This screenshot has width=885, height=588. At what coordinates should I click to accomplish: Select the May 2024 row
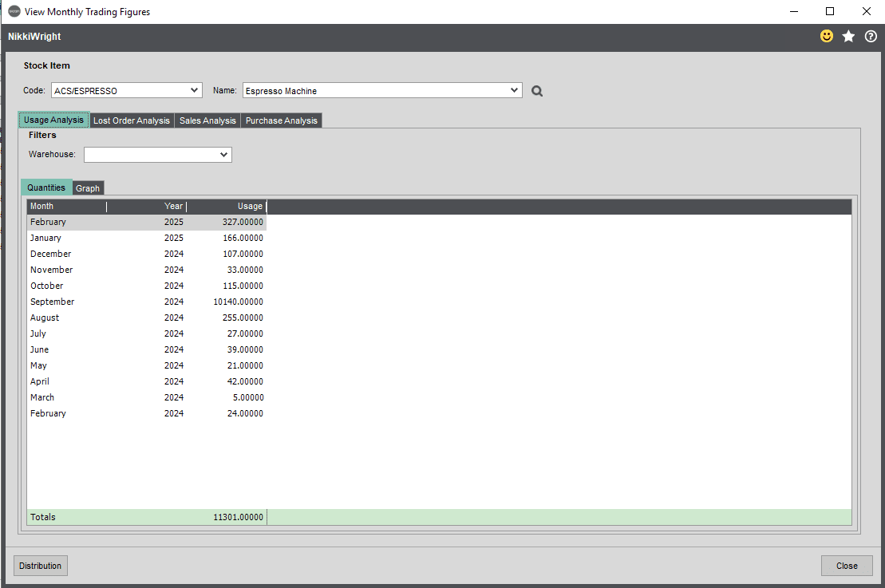coord(147,365)
